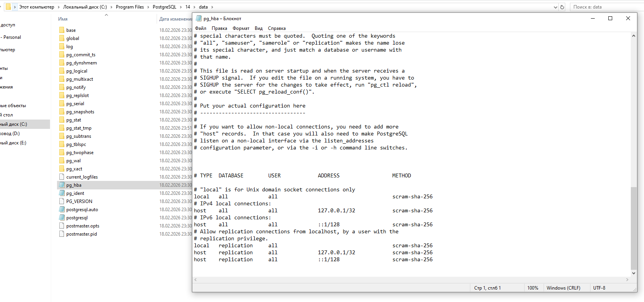Click the PG_VERSION file icon

[x=62, y=201]
